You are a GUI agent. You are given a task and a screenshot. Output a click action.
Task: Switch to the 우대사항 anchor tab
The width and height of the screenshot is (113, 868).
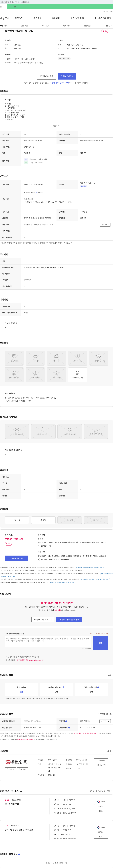(45, 26)
